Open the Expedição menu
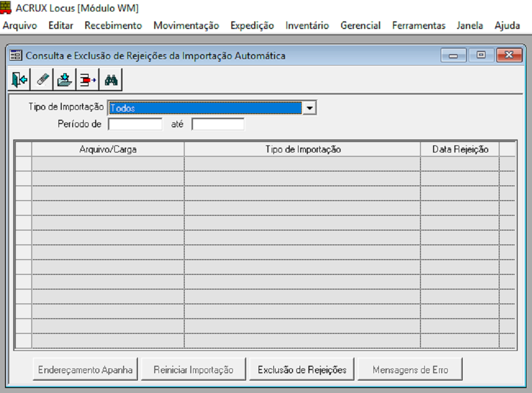 (x=252, y=26)
